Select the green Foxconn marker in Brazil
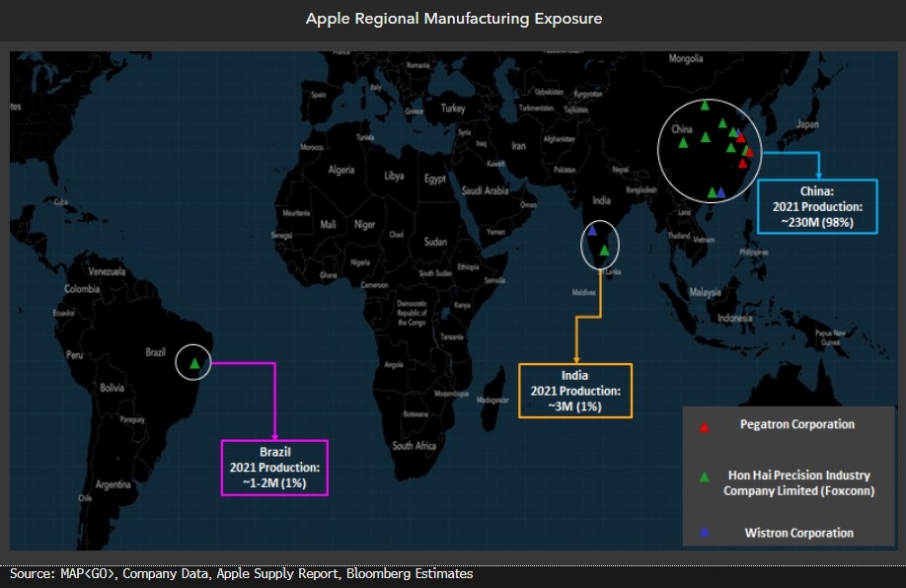The image size is (906, 588). [x=193, y=361]
